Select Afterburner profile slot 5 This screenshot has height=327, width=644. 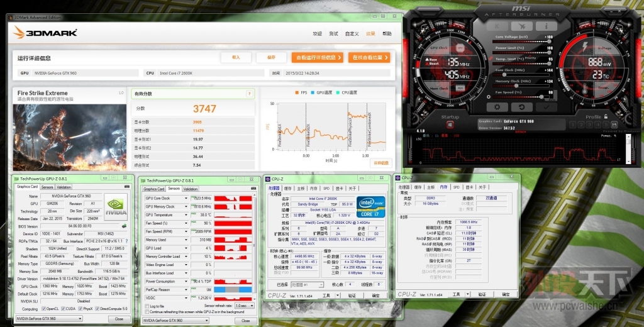pyautogui.click(x=606, y=125)
